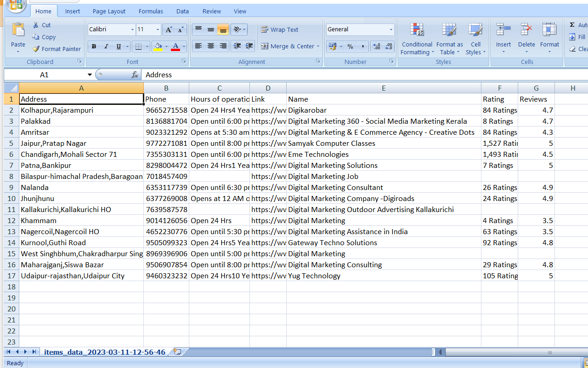Open the Alignment dialog launcher
588x368 pixels.
tap(318, 61)
